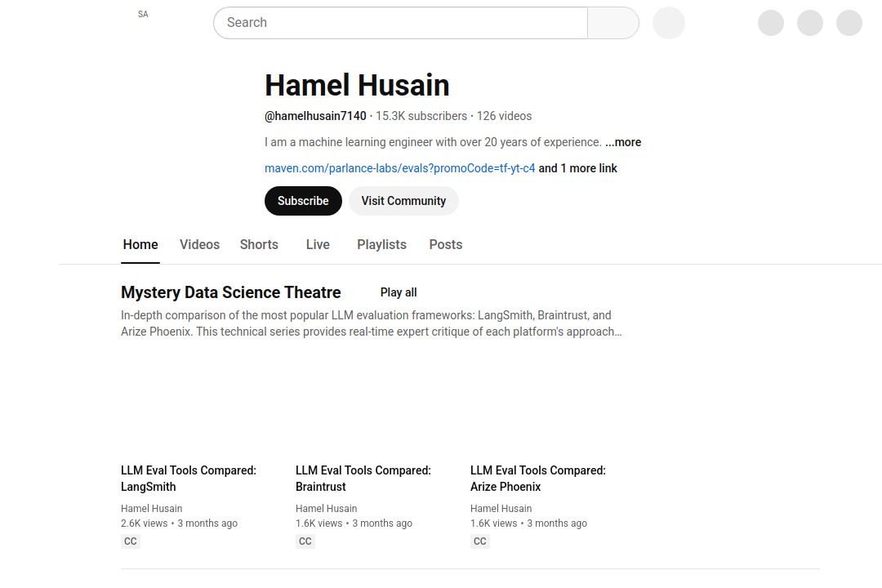The width and height of the screenshot is (882, 588).
Task: Expand the 'and 1 more link' section
Action: pyautogui.click(x=577, y=168)
